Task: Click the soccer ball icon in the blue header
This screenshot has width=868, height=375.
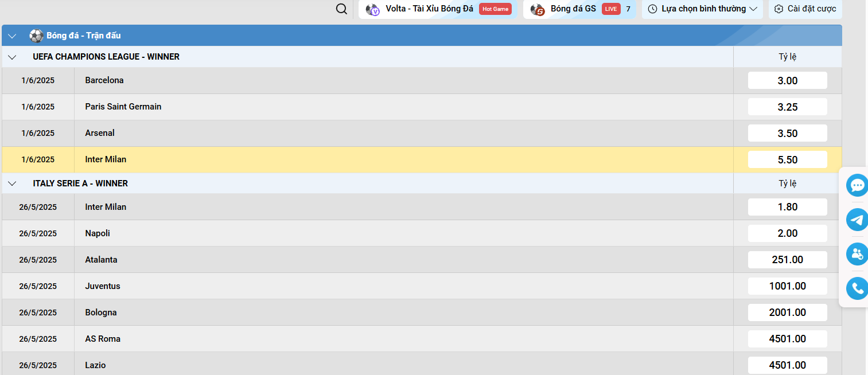Action: 36,36
